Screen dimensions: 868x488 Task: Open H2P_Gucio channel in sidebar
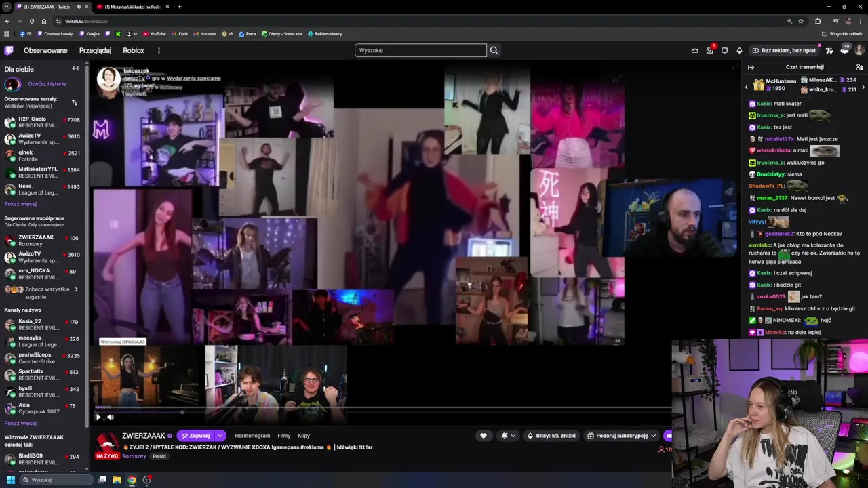(42, 122)
